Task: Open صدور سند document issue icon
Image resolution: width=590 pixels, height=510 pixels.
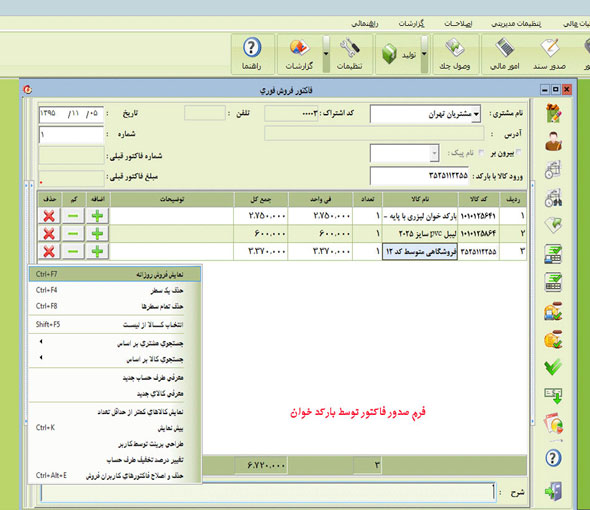Action: pyautogui.click(x=549, y=54)
